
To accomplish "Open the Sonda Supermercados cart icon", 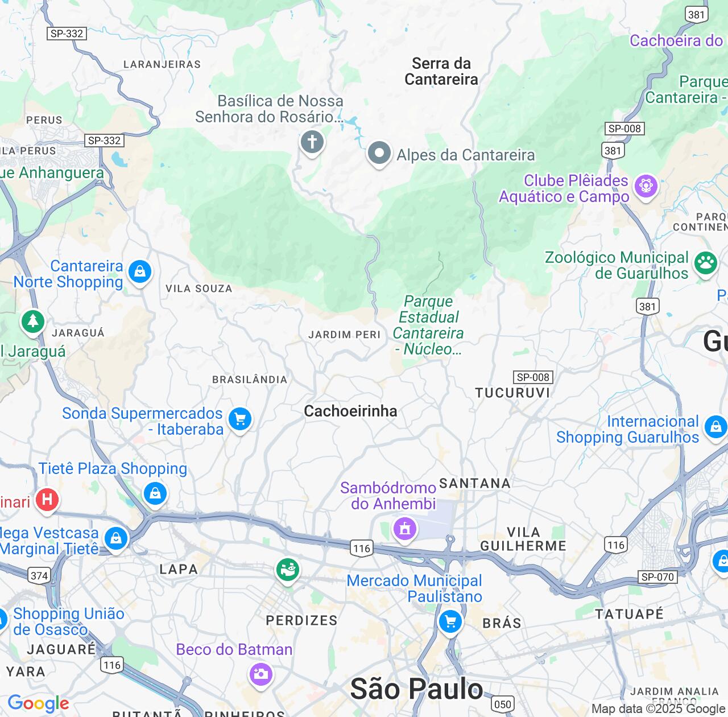I will [x=240, y=420].
